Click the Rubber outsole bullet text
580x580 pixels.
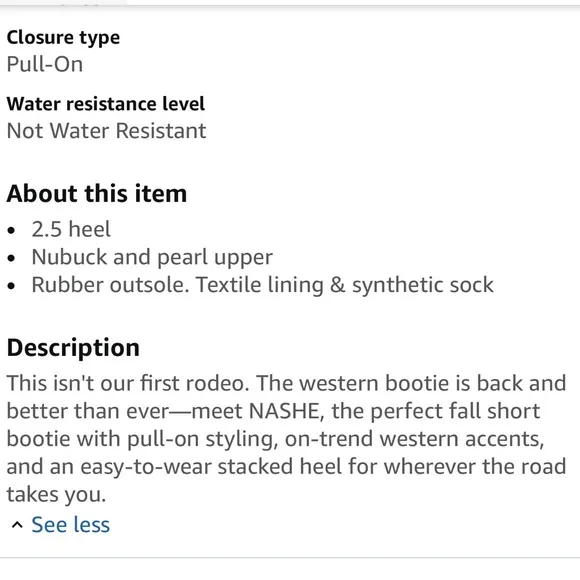110,285
